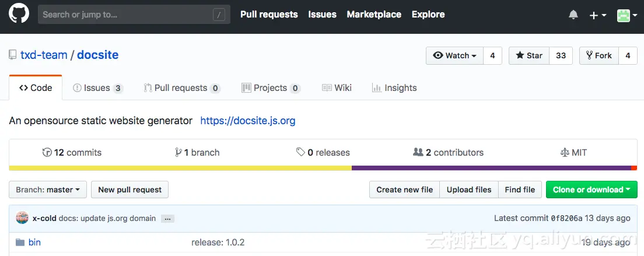Click the Clone or download button
This screenshot has height=256, width=644.
591,190
